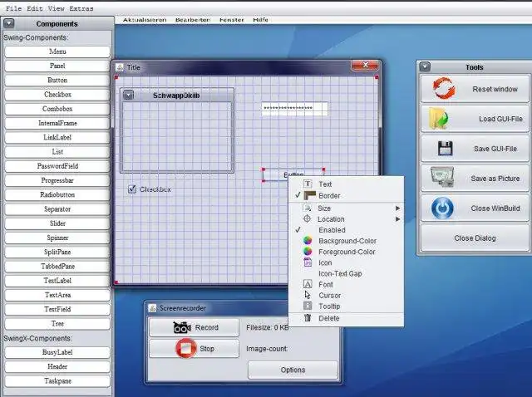Screen dimensions: 532x397
Task: Add a Spinner component
Action: coord(57,238)
